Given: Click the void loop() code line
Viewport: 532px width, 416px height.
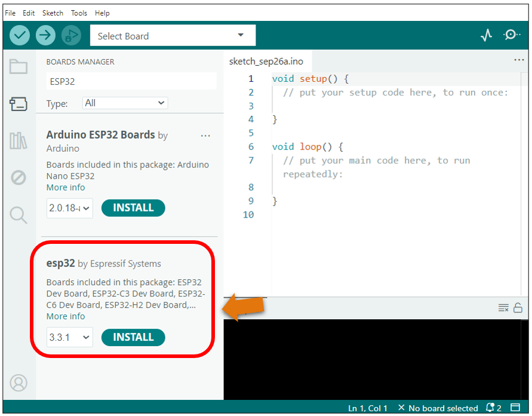Looking at the screenshot, I should pyautogui.click(x=307, y=146).
